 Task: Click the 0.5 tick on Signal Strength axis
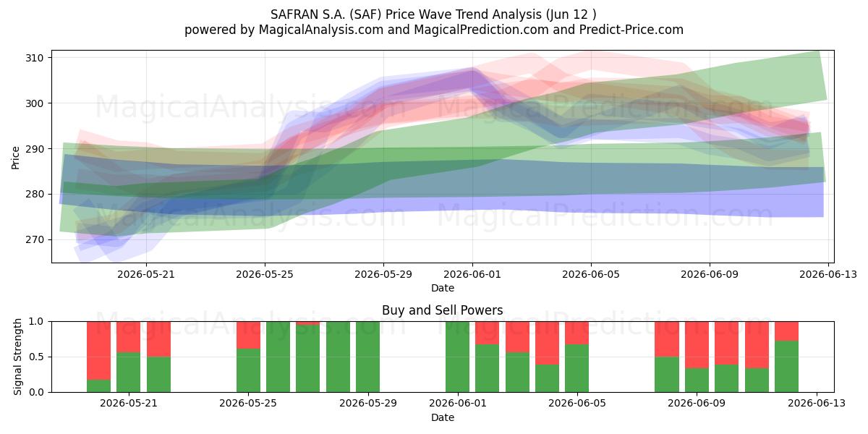[x=38, y=357]
